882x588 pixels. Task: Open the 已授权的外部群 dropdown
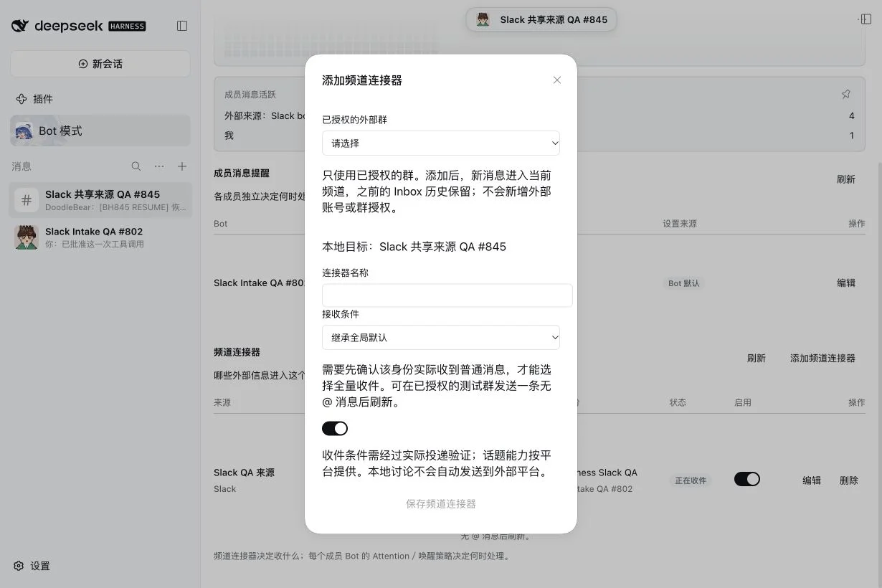(441, 143)
